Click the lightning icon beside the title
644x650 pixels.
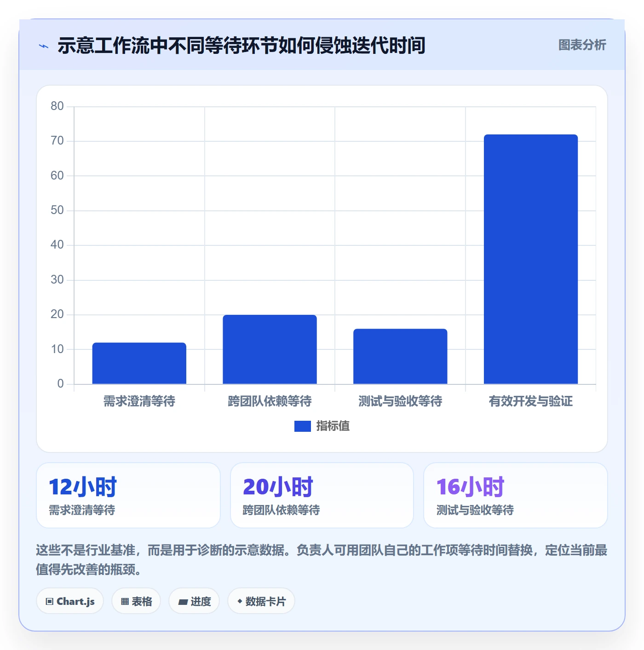[x=44, y=46]
